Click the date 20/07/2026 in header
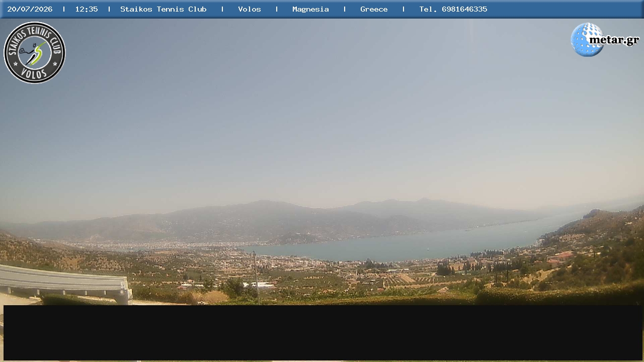This screenshot has height=362, width=644. pos(30,9)
